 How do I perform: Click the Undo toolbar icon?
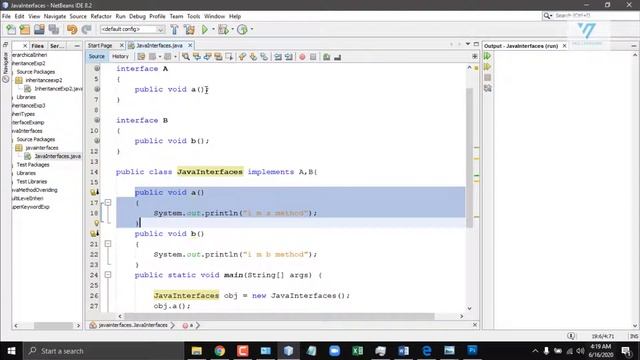pyautogui.click(x=72, y=29)
